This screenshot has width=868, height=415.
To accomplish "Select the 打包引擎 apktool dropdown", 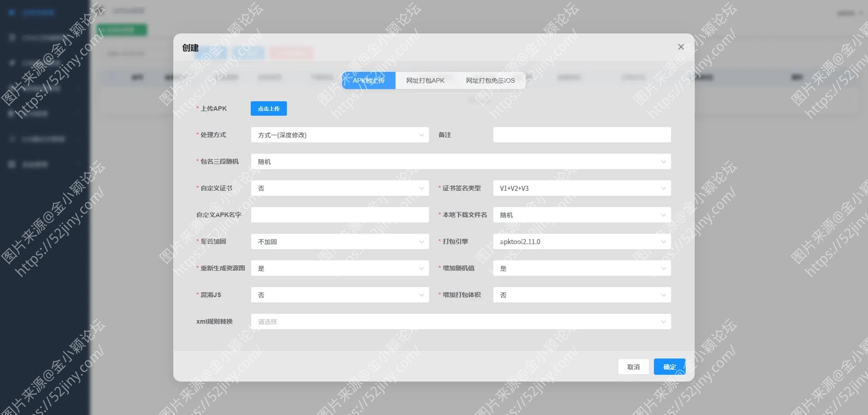I will 582,241.
